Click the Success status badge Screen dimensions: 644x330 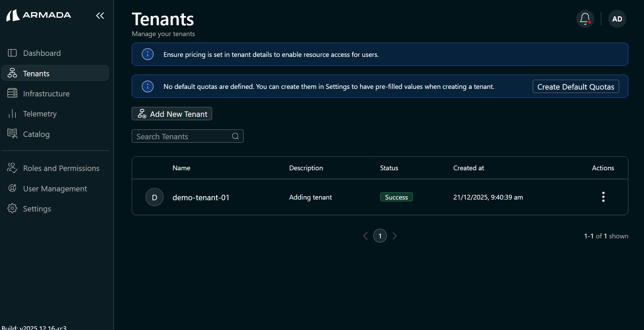pyautogui.click(x=396, y=197)
